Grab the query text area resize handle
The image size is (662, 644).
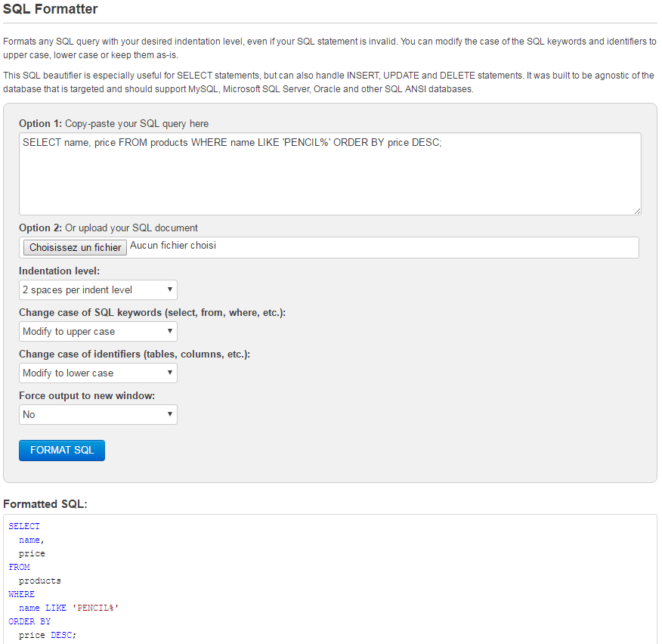click(637, 211)
